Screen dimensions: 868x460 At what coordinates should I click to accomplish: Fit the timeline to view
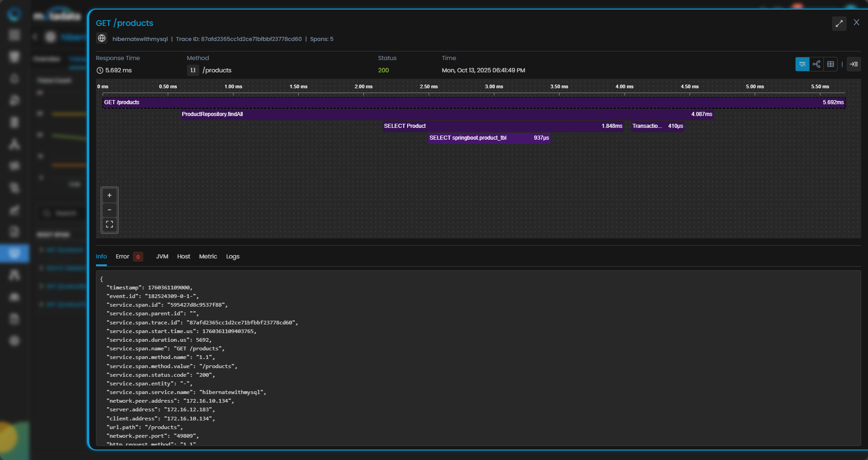pos(110,224)
